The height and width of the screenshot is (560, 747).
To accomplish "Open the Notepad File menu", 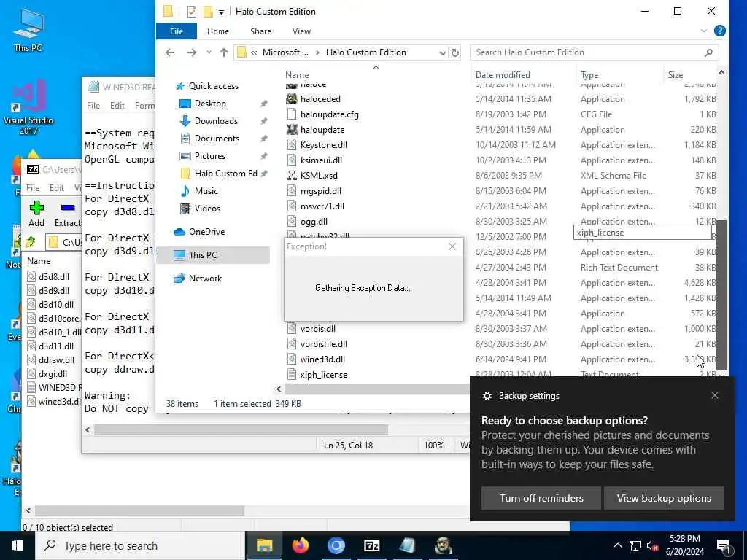I will coord(93,106).
